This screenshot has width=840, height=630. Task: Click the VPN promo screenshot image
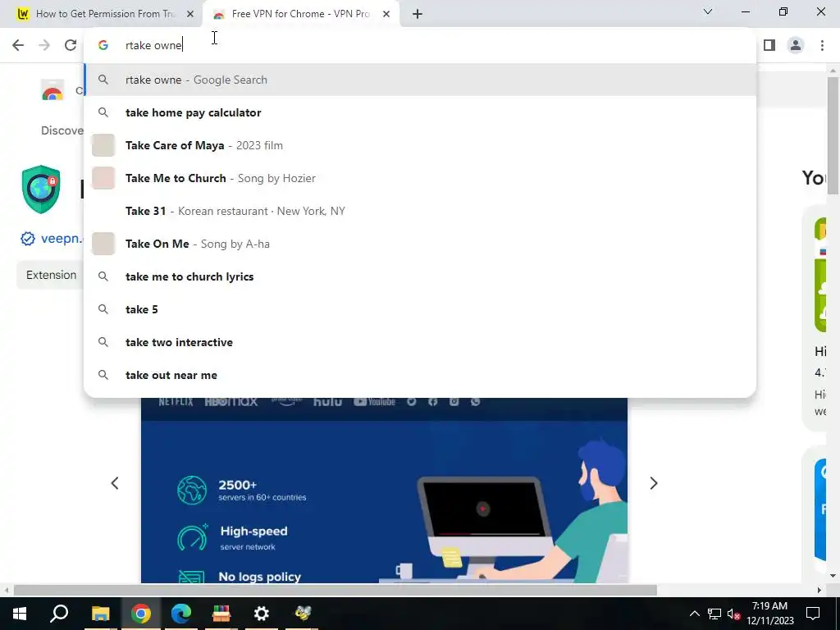(x=384, y=491)
